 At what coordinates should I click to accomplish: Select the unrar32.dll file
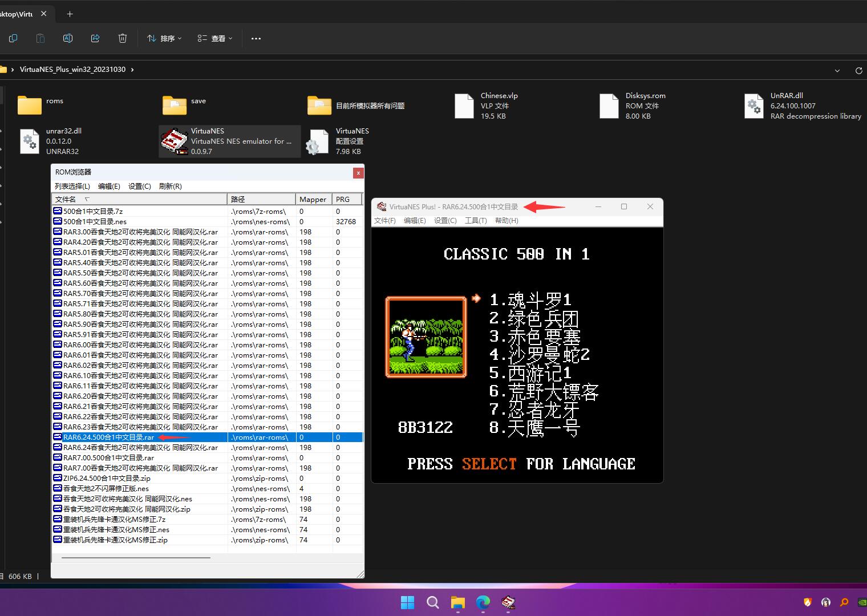click(50, 141)
